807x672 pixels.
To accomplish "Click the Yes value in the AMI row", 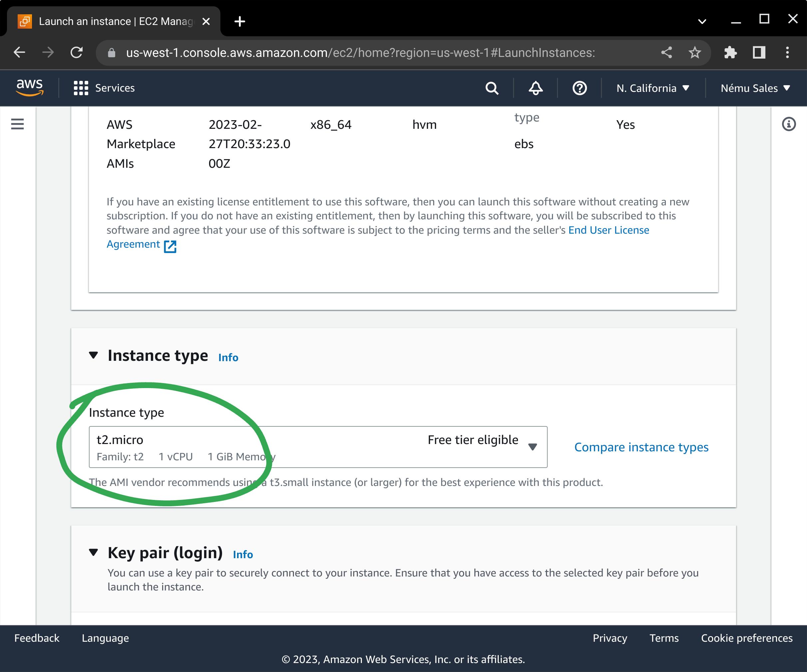I will click(625, 124).
